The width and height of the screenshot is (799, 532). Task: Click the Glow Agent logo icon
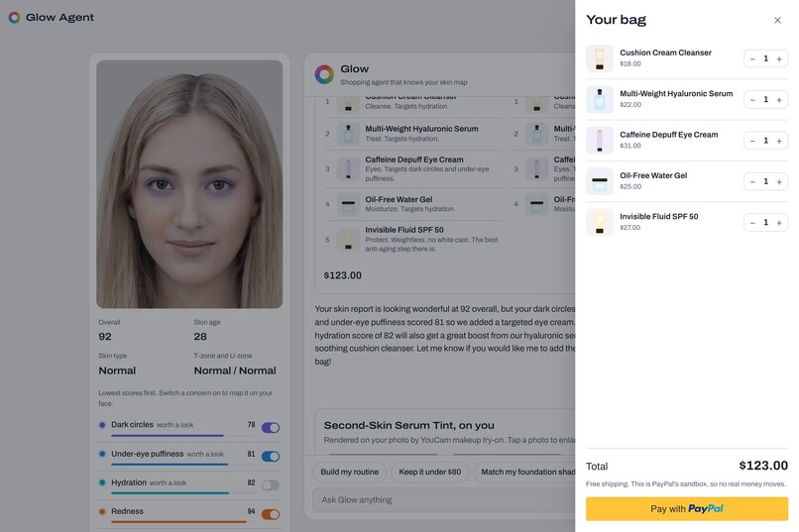[14, 17]
